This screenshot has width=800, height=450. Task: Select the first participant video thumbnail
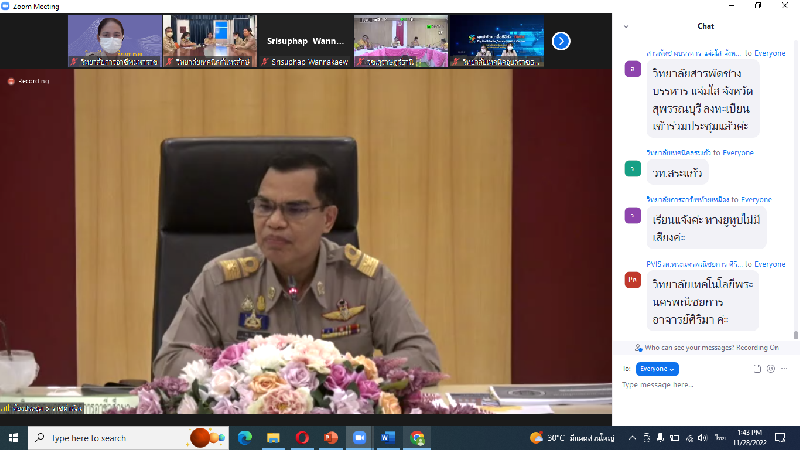tap(114, 41)
